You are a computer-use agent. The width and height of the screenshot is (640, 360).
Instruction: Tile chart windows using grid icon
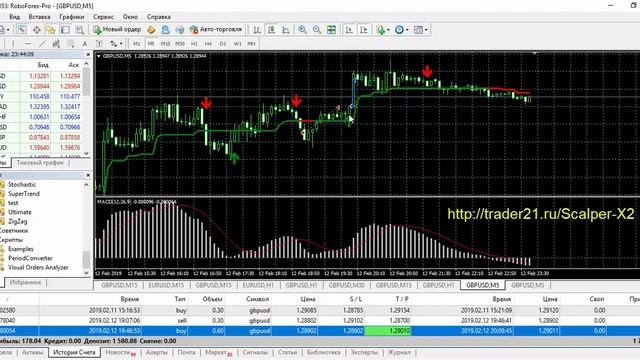331,29
